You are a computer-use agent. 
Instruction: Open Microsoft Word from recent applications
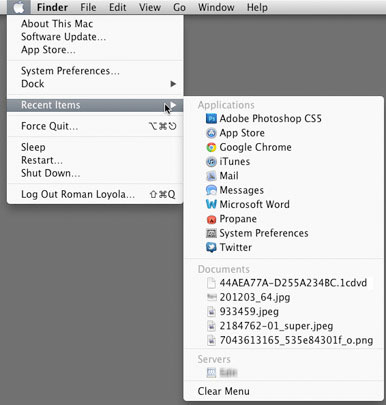click(x=284, y=204)
